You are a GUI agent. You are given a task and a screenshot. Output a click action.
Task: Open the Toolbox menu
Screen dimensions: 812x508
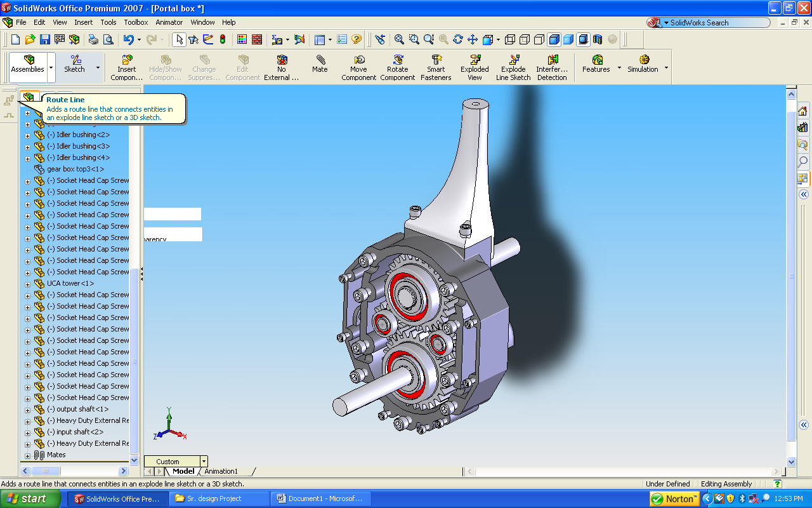(136, 22)
